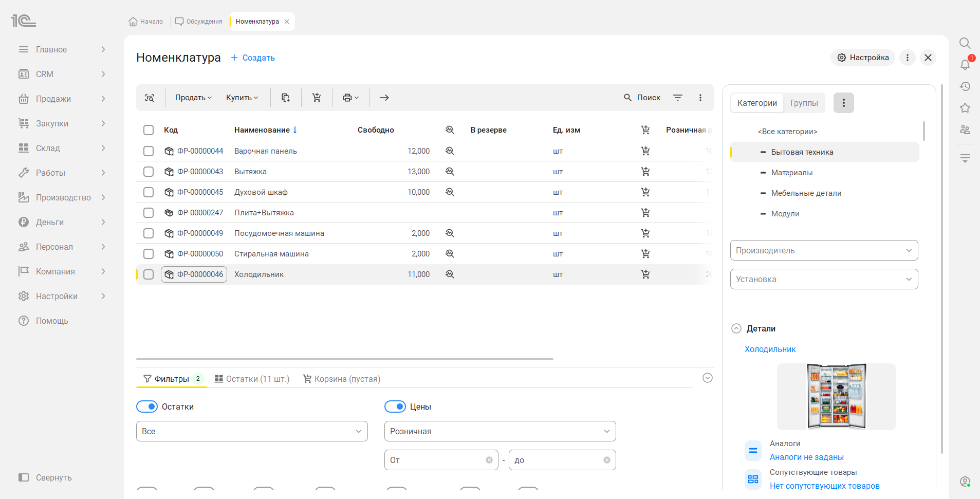
Task: Click the refrigerator product thumbnail
Action: pos(836,396)
